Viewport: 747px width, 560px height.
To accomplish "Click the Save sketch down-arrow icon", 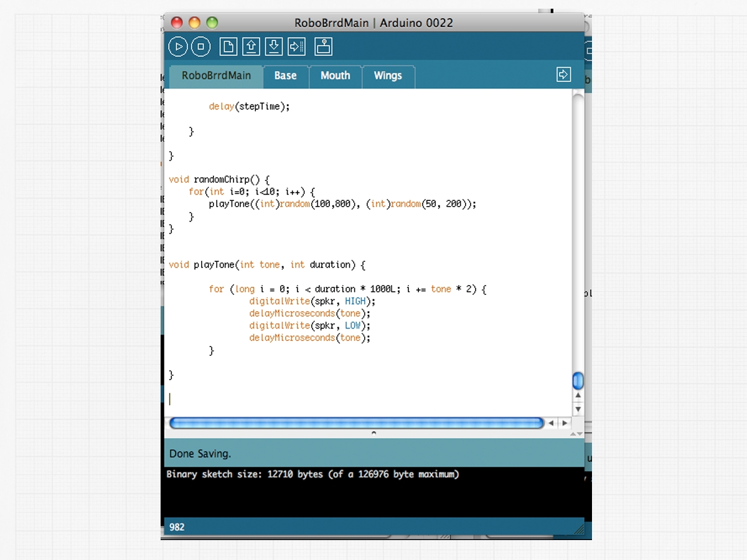I will pos(274,47).
